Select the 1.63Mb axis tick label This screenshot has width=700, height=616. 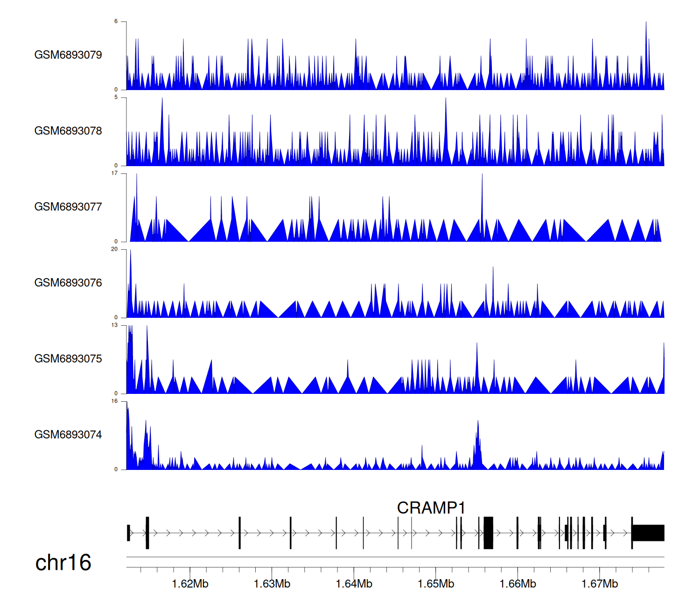tap(272, 584)
